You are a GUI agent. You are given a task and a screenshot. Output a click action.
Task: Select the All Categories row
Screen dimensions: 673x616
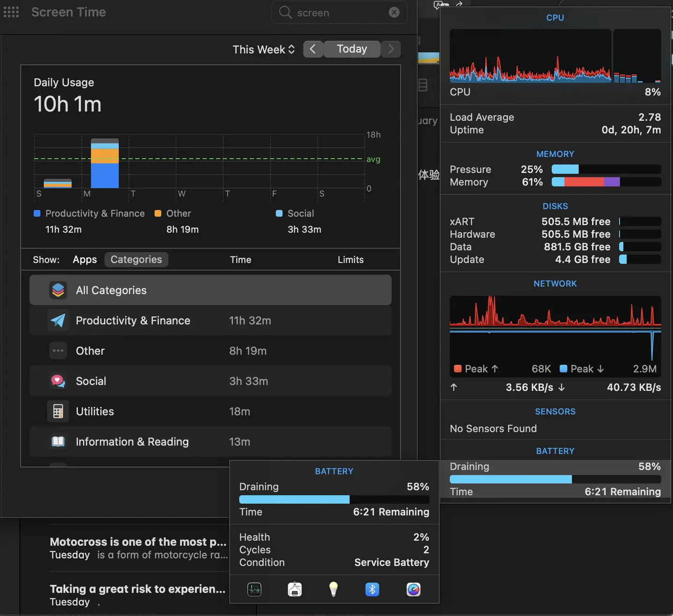click(x=210, y=290)
